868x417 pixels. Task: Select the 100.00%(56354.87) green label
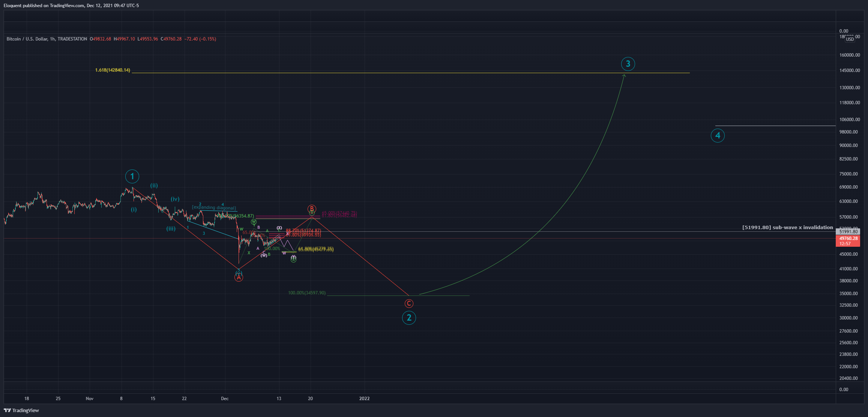[x=235, y=216]
